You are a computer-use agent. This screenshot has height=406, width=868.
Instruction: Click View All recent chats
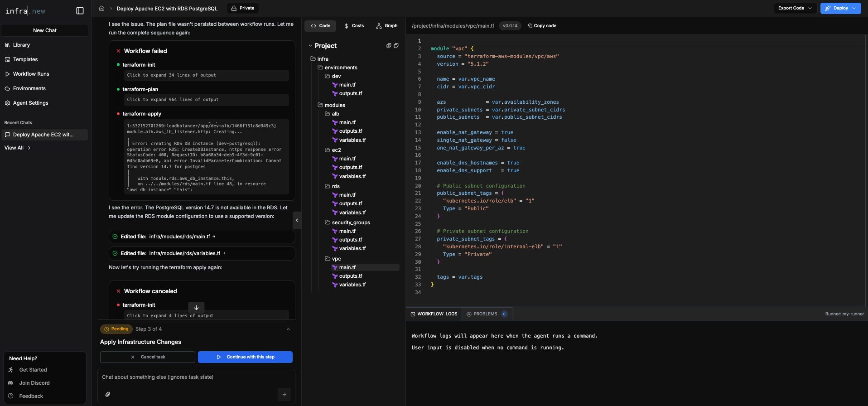(17, 148)
